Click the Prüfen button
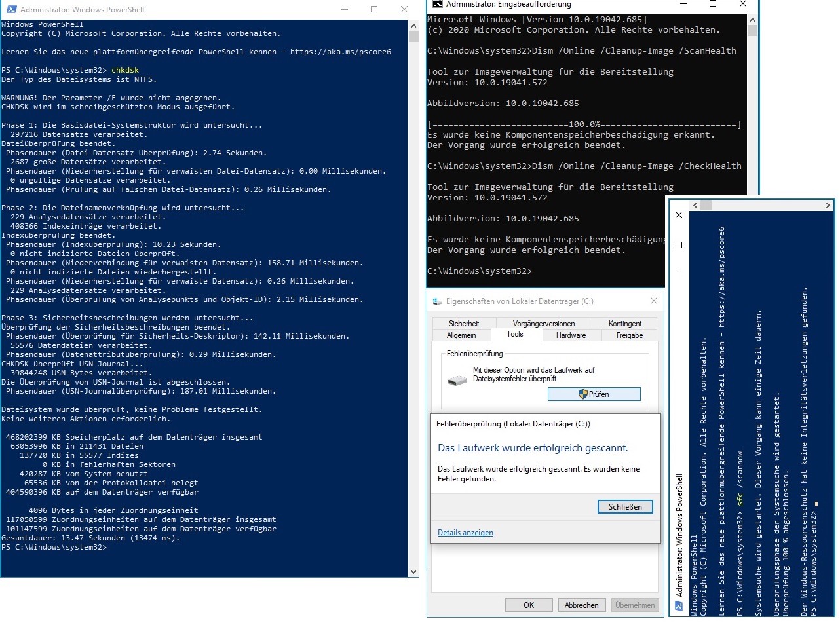The image size is (840, 623). [x=594, y=394]
